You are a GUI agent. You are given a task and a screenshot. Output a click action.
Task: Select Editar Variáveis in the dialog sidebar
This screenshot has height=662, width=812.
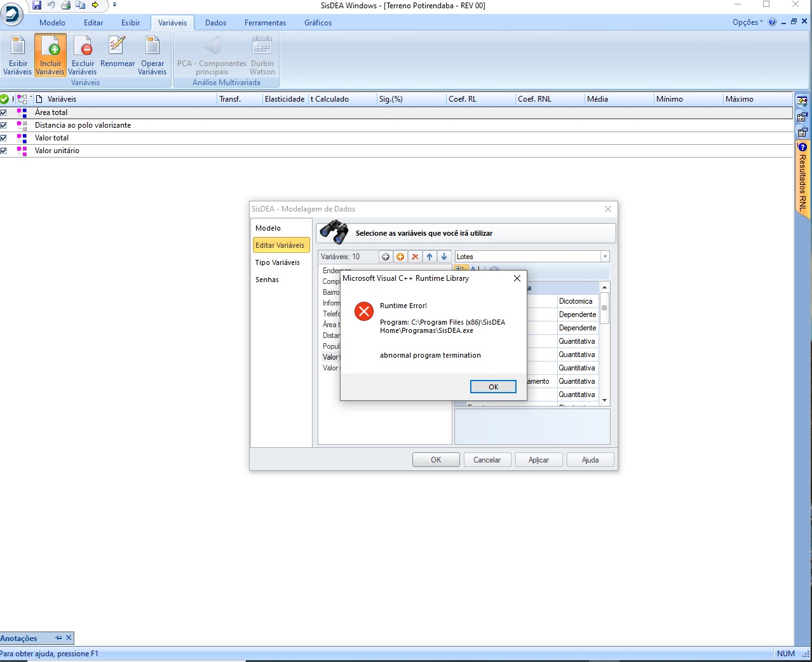[x=280, y=245]
